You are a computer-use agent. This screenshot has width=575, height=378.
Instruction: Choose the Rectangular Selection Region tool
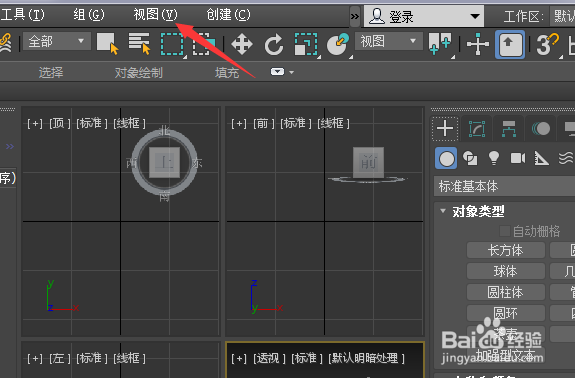click(172, 44)
